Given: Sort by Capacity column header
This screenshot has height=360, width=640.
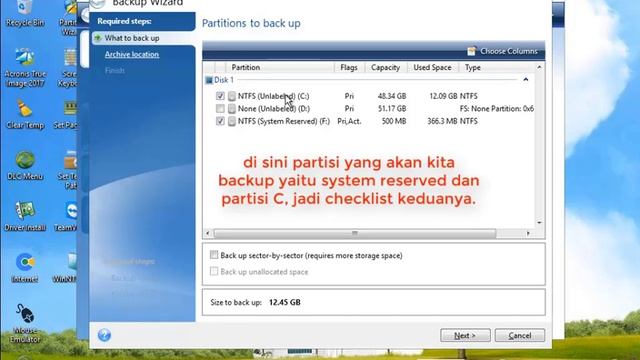Looking at the screenshot, I should coord(385,67).
